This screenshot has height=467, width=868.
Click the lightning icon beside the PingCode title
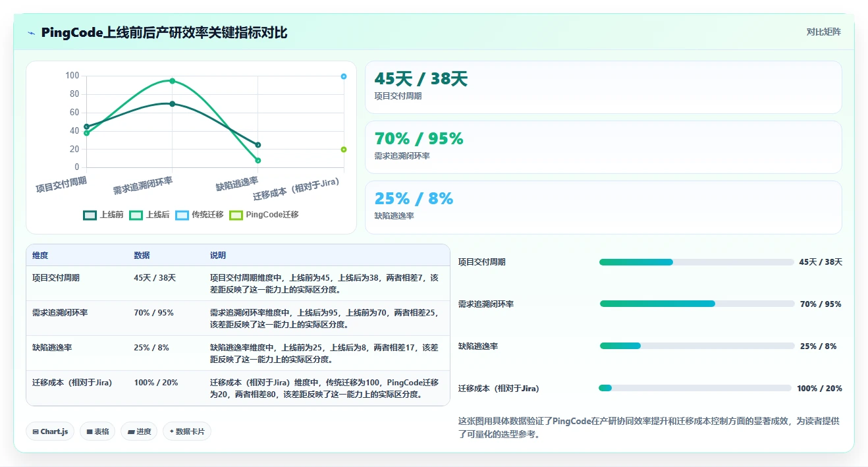pyautogui.click(x=31, y=33)
